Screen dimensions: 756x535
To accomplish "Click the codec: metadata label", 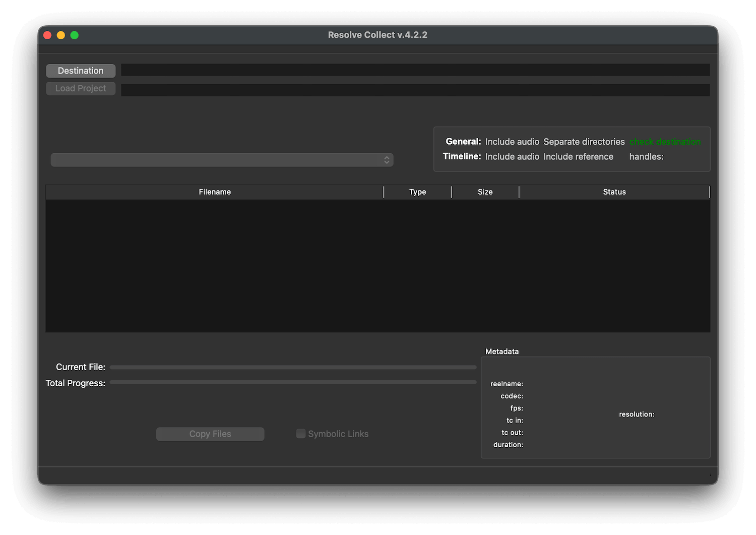I will (512, 396).
